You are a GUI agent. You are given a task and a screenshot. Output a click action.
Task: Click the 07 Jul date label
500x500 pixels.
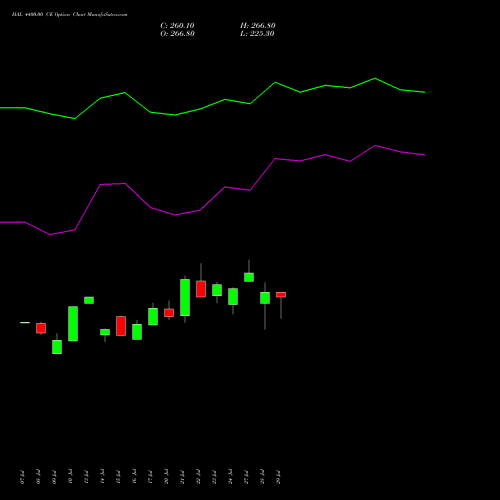point(22,477)
